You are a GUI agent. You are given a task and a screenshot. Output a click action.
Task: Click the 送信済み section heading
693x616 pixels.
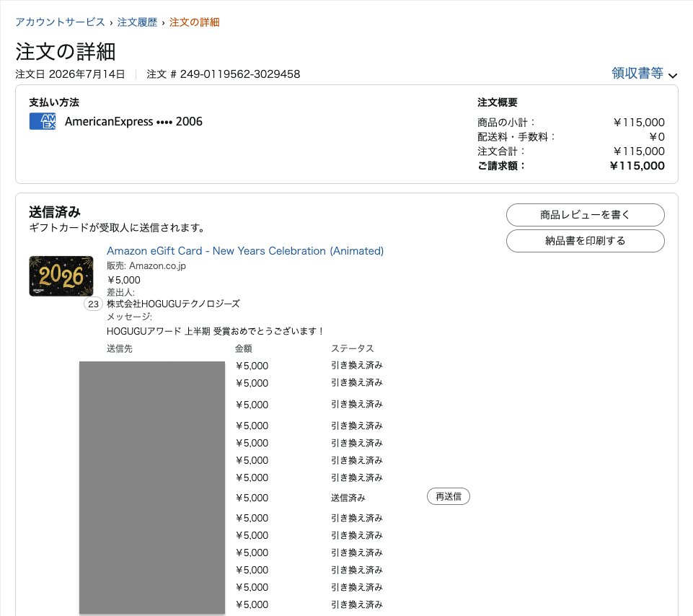[x=55, y=212]
